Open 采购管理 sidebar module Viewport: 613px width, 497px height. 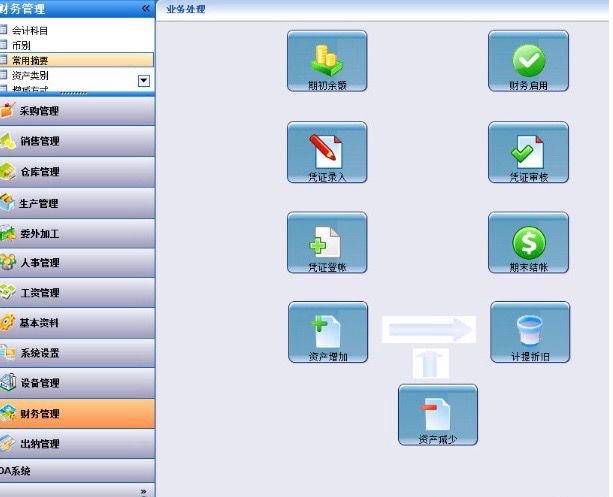(77, 111)
